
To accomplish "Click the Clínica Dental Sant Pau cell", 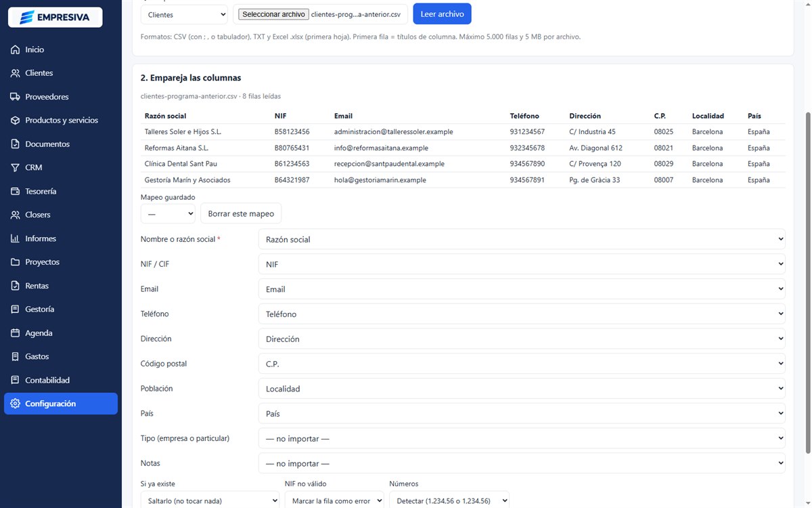I will (x=181, y=164).
